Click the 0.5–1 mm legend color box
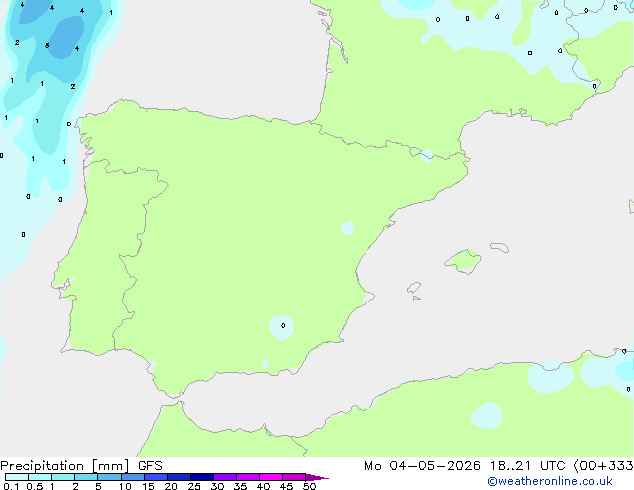Screen dimensions: 634x490 (x=40, y=477)
